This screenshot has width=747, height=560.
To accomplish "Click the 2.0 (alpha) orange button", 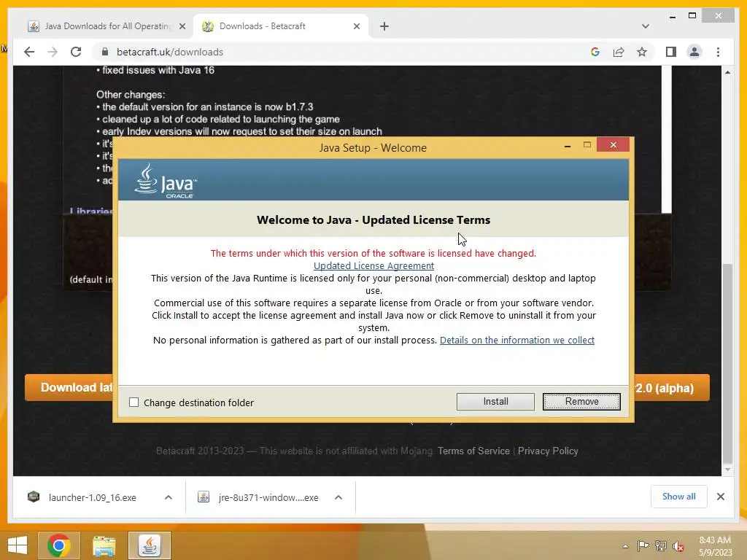I will point(671,388).
